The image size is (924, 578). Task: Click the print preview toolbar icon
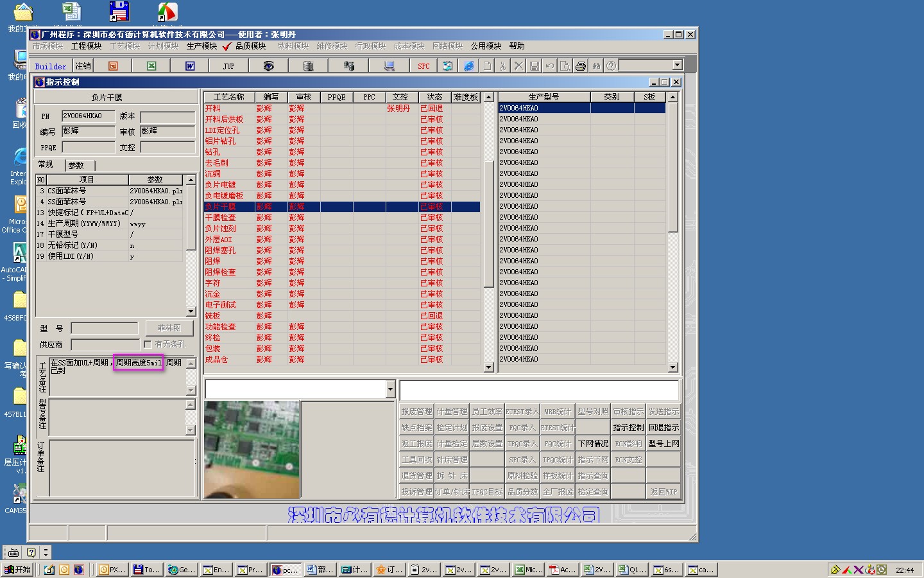[x=565, y=66]
